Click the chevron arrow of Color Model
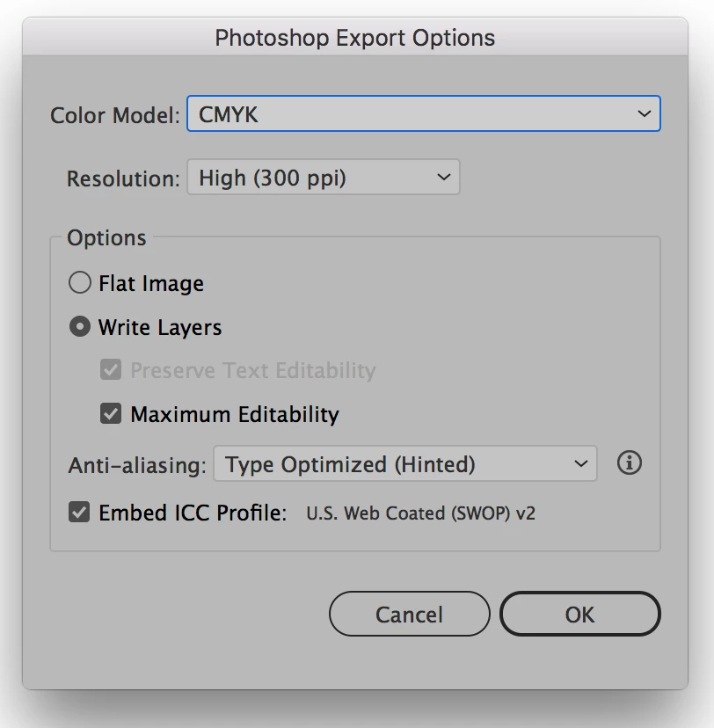Screen dimensions: 714x728 pyautogui.click(x=644, y=114)
